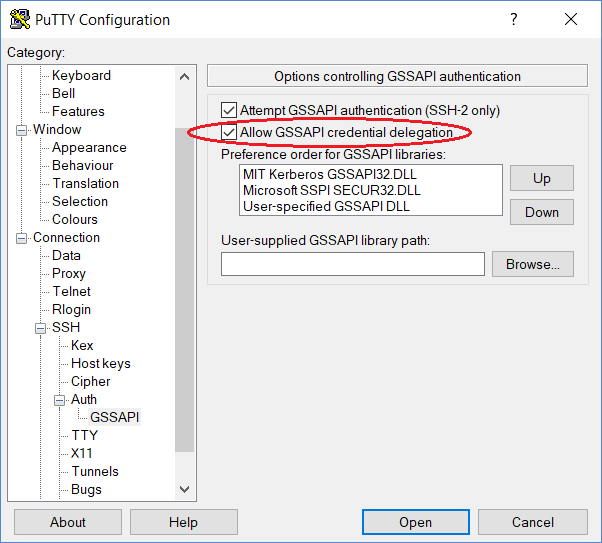
Task: Select Microsoft SSPI SECUR32.DLL entry
Action: (x=332, y=190)
